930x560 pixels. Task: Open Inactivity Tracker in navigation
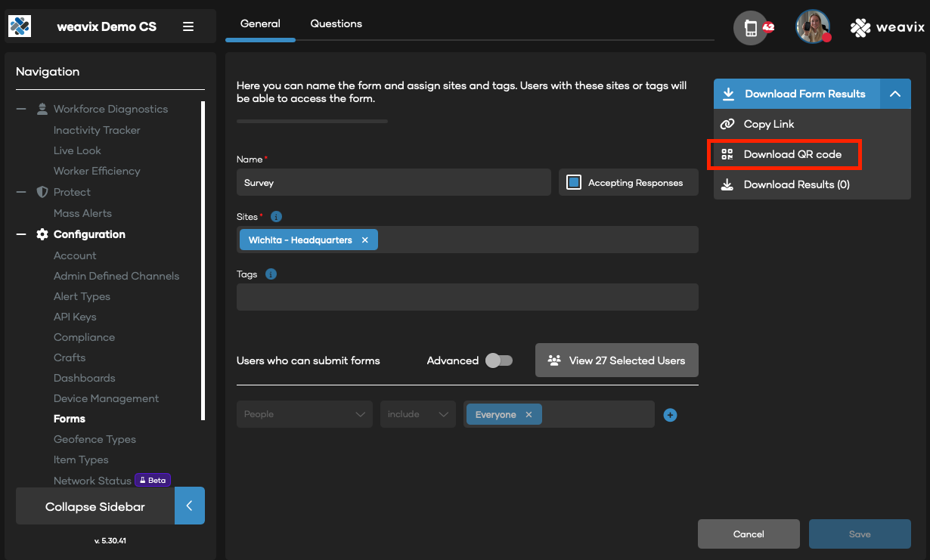97,130
